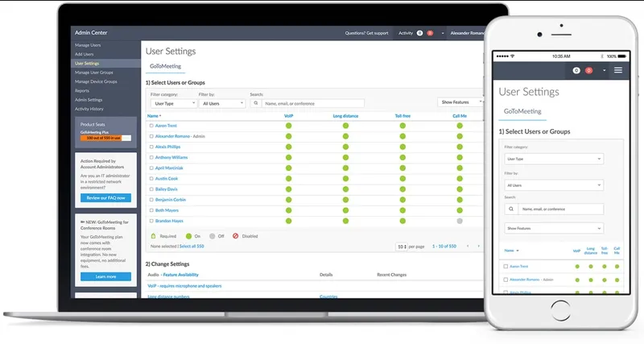
Task: Check the Aaron Trent checkbox on the phone
Action: click(506, 267)
